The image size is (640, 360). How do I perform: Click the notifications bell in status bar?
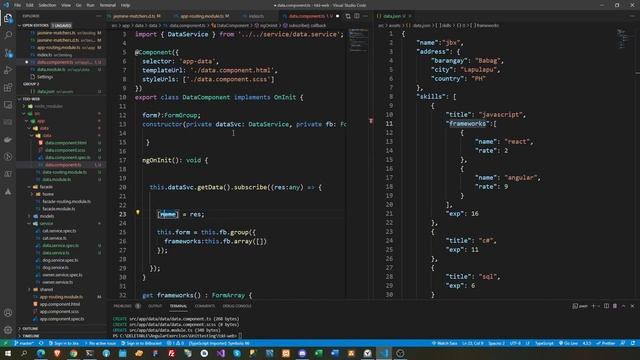click(x=633, y=343)
